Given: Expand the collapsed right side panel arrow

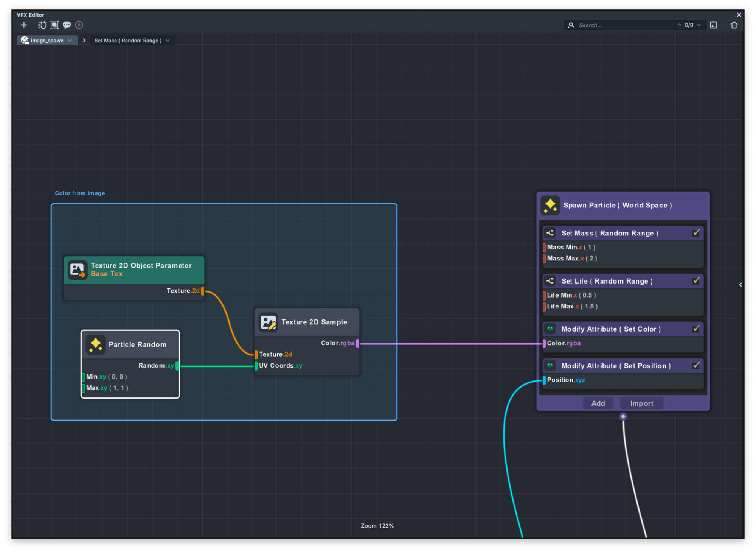Looking at the screenshot, I should pyautogui.click(x=740, y=285).
